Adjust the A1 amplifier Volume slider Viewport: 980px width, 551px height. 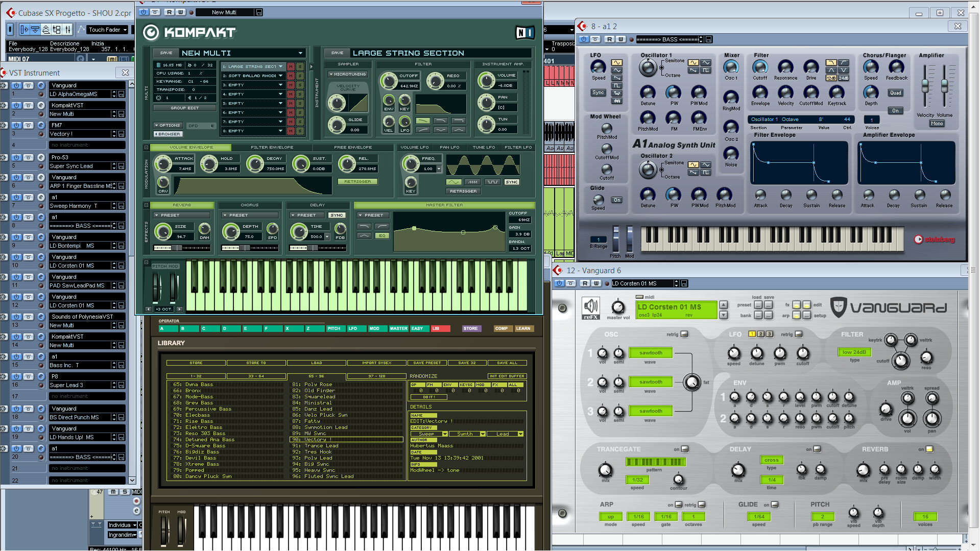tap(944, 86)
